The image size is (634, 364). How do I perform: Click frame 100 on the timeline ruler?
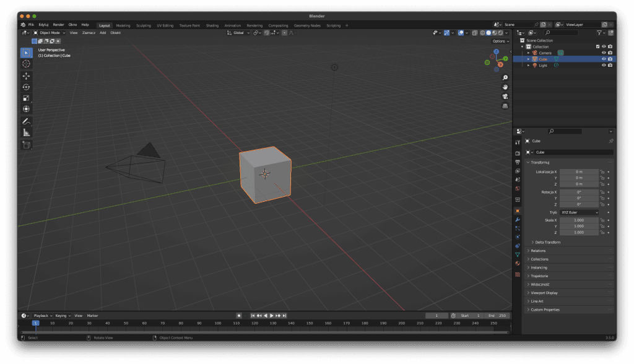[217, 323]
